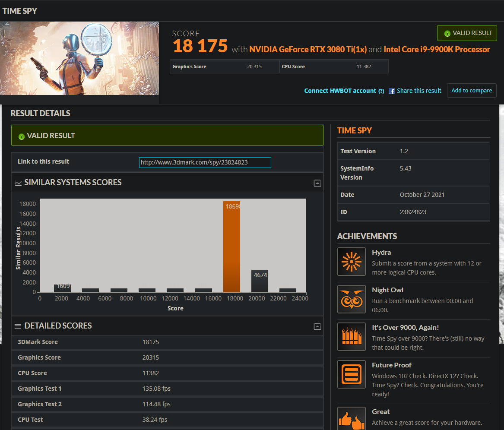Click the green info icon in VALID RESULT banner

tap(22, 136)
